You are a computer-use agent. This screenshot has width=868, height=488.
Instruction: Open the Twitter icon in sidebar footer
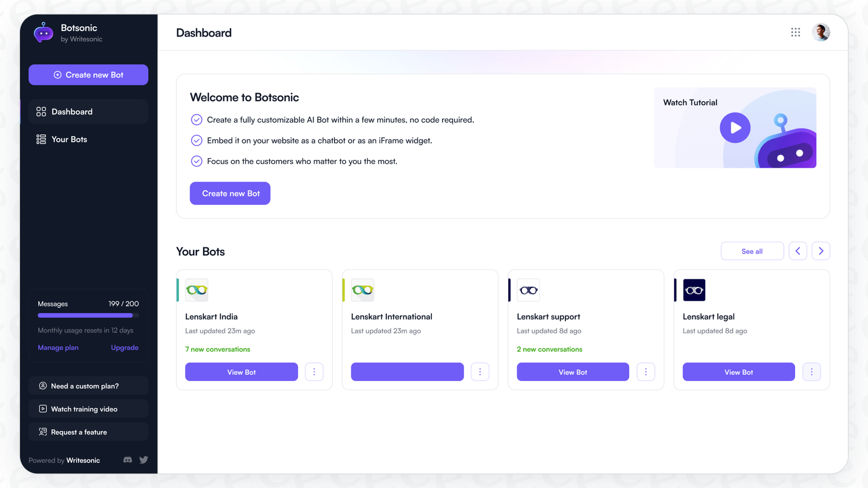(144, 460)
